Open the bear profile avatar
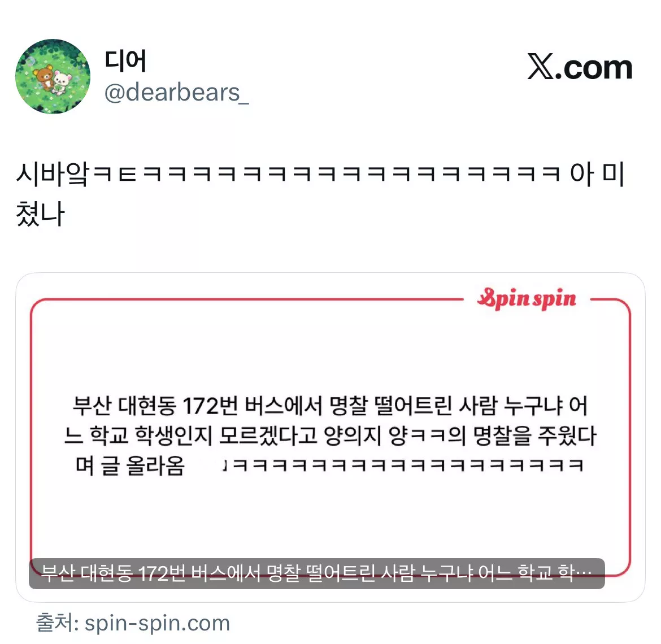 53,76
